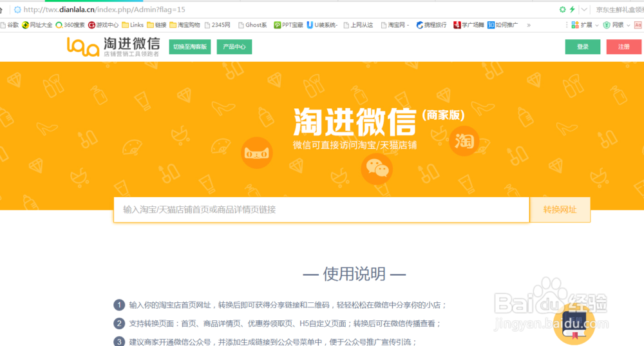The image size is (644, 346).
Task: Click the address bar URL text
Action: click(104, 10)
